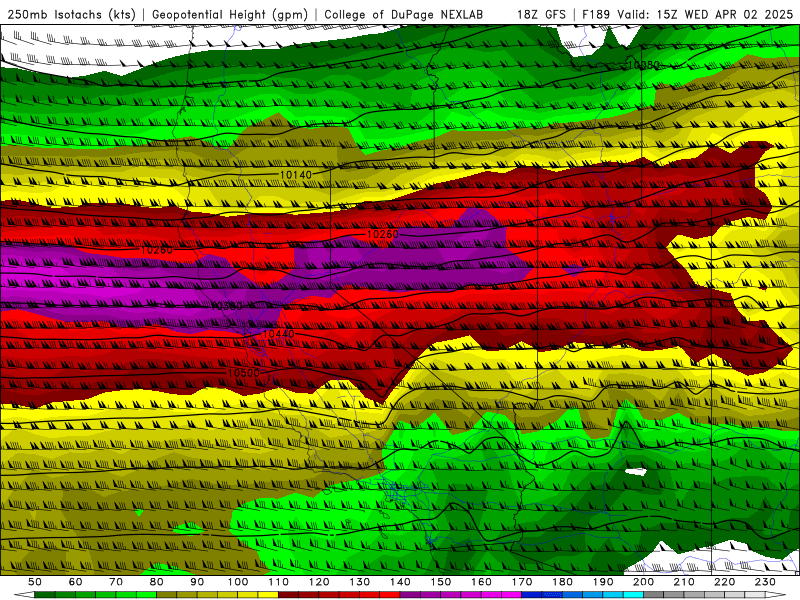Click the 140 knots legend label

point(400,582)
